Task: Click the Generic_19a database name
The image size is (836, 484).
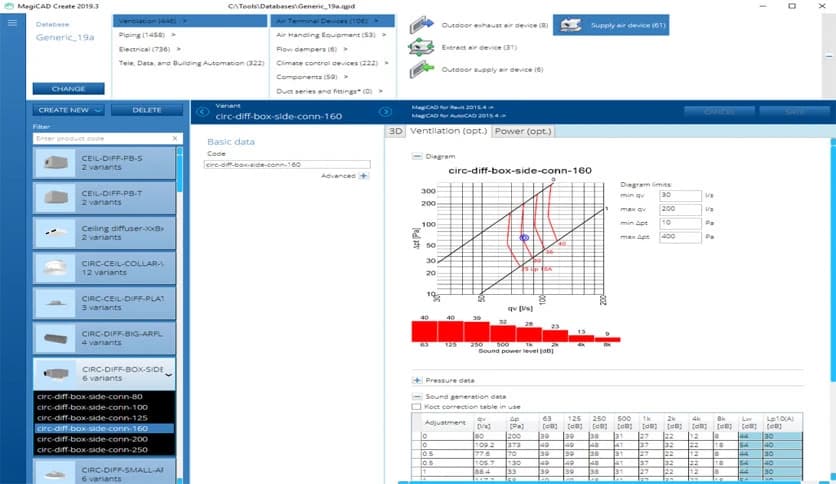Action: pos(65,37)
